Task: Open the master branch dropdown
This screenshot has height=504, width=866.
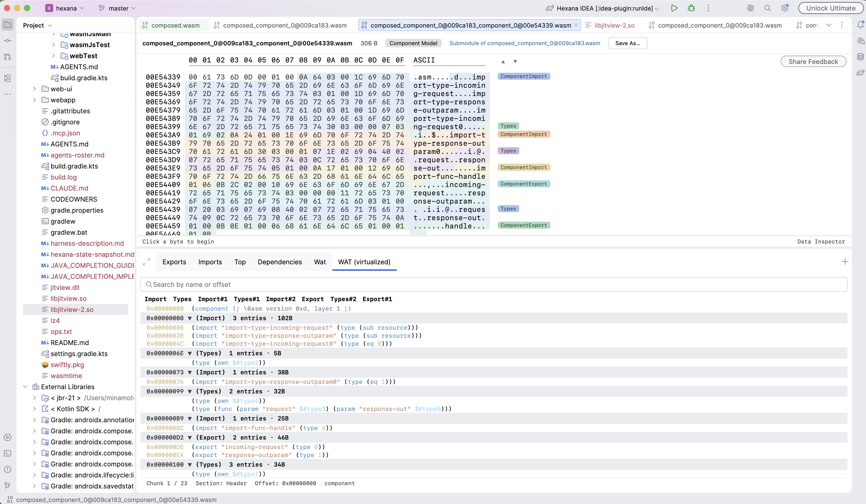Action: tap(117, 8)
